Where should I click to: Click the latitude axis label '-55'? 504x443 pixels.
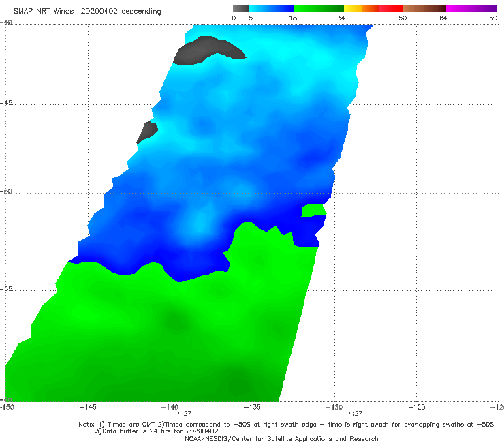[6, 289]
